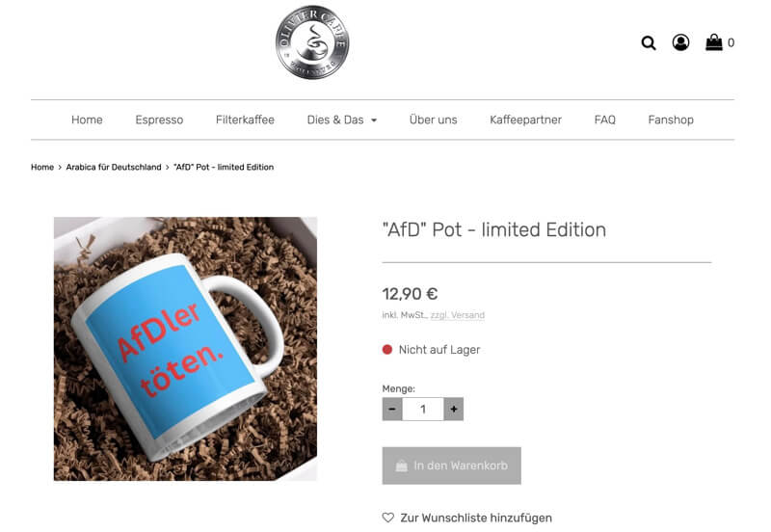Expand the Dies & Das dropdown

click(x=342, y=120)
